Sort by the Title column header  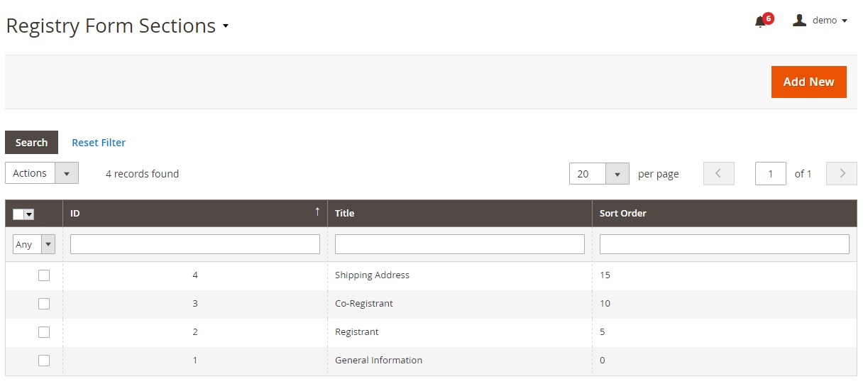(x=345, y=213)
